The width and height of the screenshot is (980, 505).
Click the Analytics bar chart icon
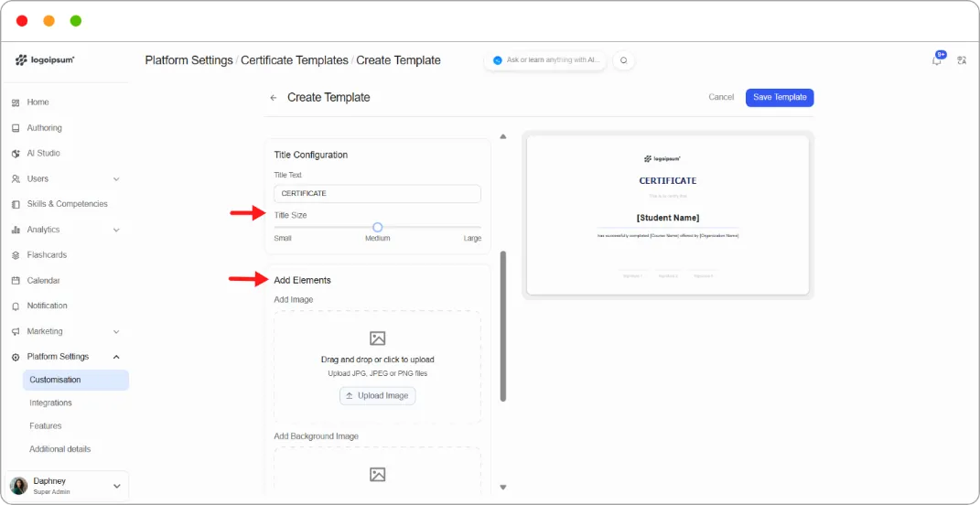(16, 230)
